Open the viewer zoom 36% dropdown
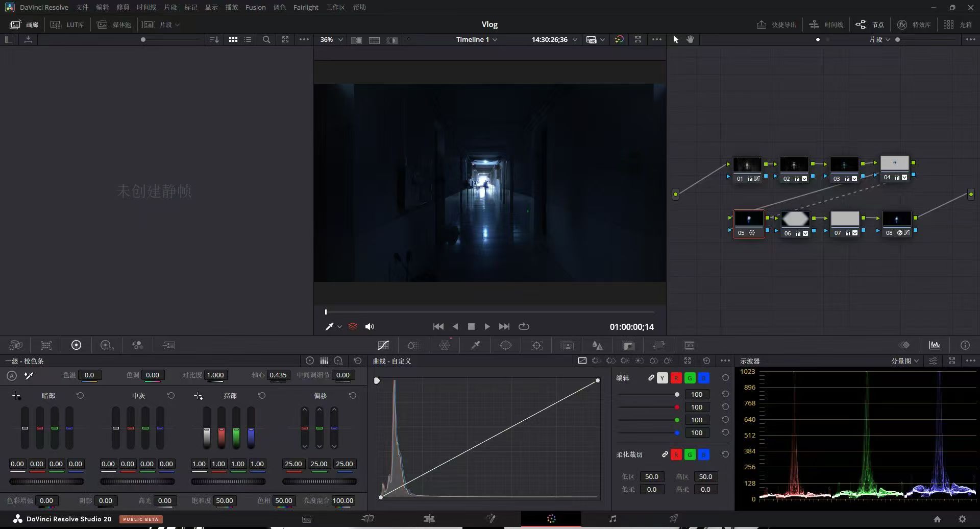This screenshot has height=529, width=980. pos(331,39)
